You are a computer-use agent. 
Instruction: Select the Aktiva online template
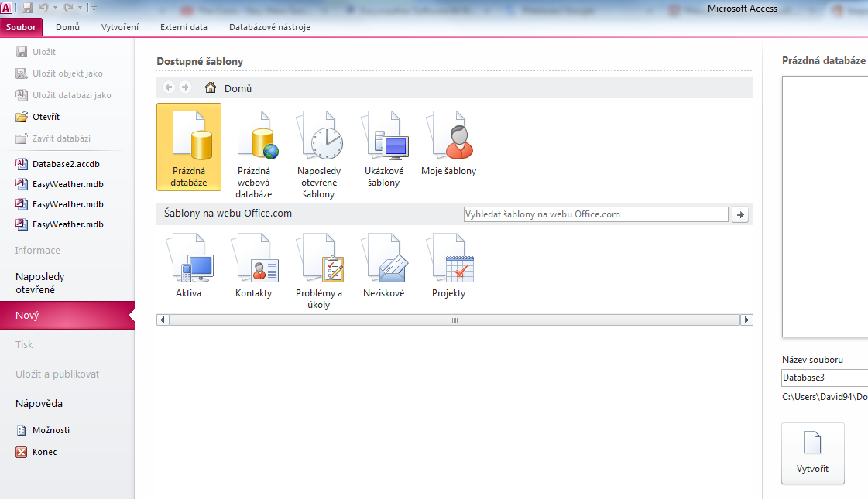pos(189,265)
